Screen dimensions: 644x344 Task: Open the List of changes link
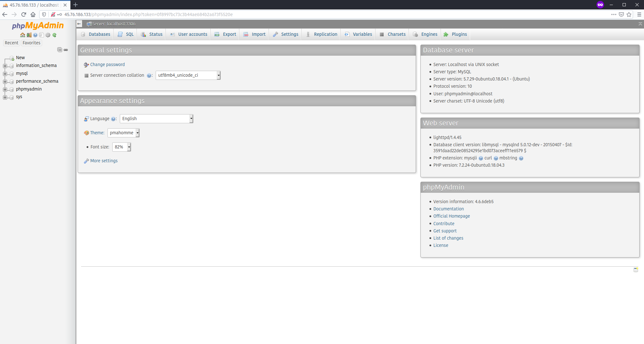[x=448, y=238]
